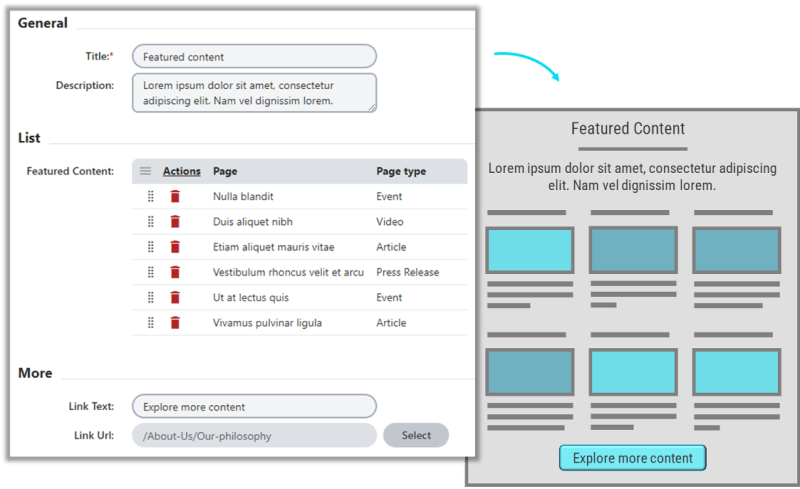Click the Link Url label
The height and width of the screenshot is (489, 800).
(x=94, y=435)
